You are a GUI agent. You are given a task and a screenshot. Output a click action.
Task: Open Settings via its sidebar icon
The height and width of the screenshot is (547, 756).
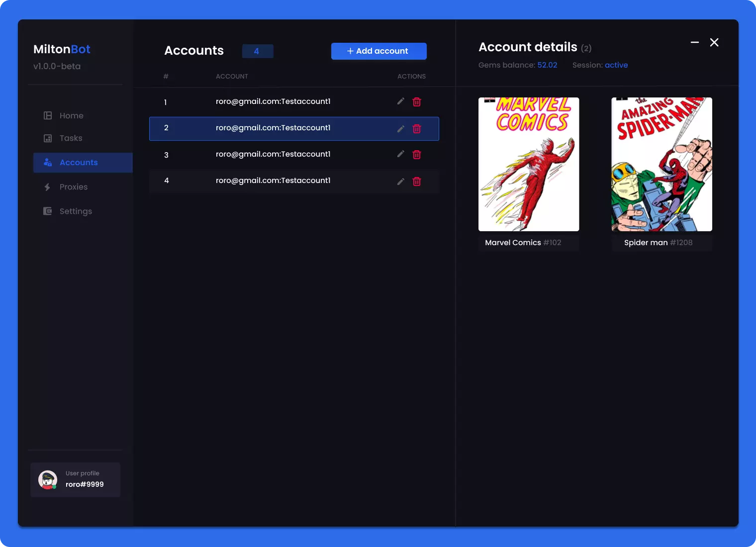click(x=47, y=211)
